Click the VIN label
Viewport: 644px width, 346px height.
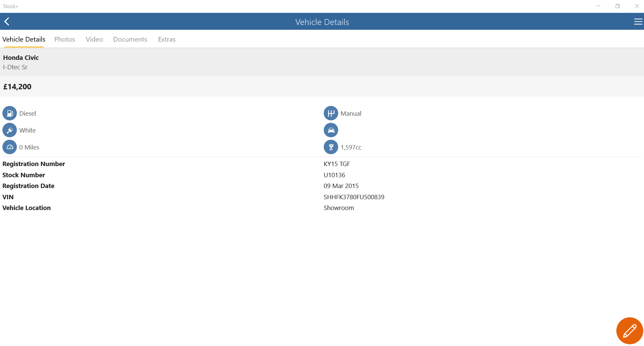tap(8, 197)
